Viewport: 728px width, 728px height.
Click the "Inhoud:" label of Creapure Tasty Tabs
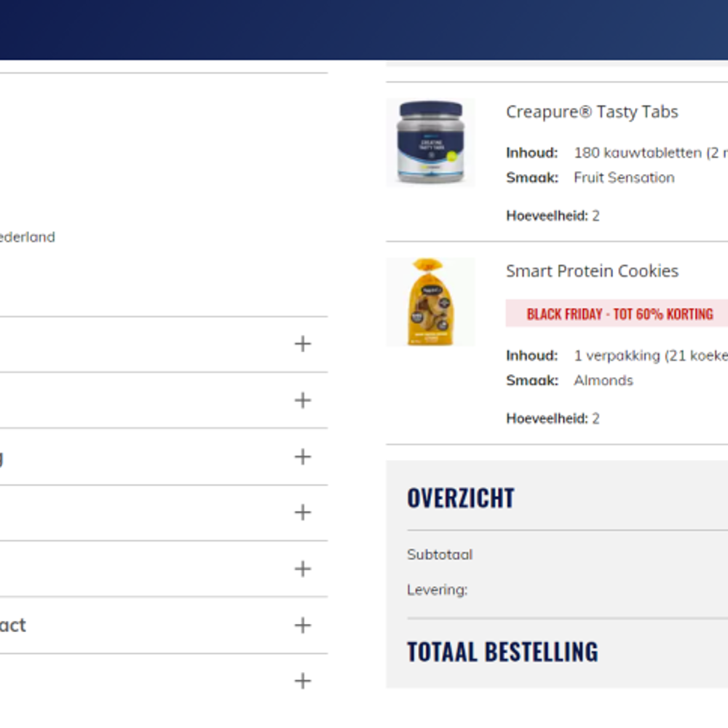tap(531, 153)
